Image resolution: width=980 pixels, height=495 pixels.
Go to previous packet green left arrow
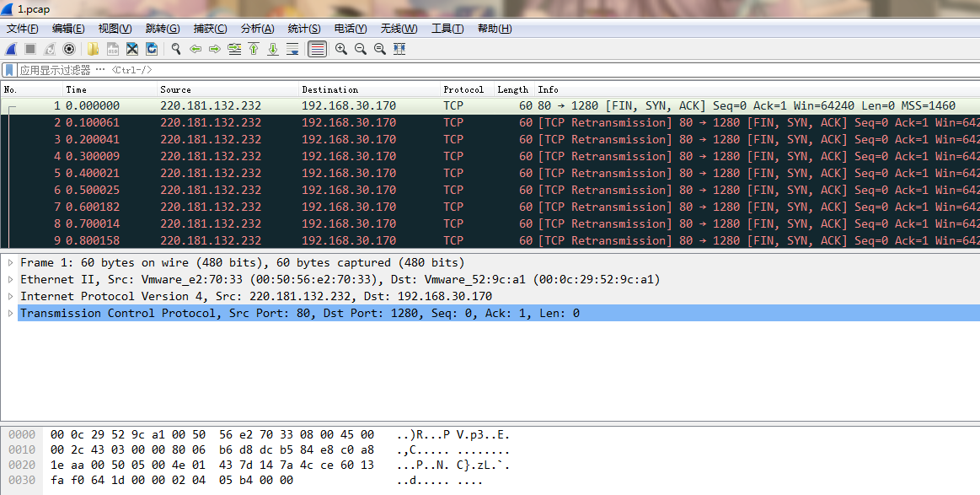coord(195,49)
